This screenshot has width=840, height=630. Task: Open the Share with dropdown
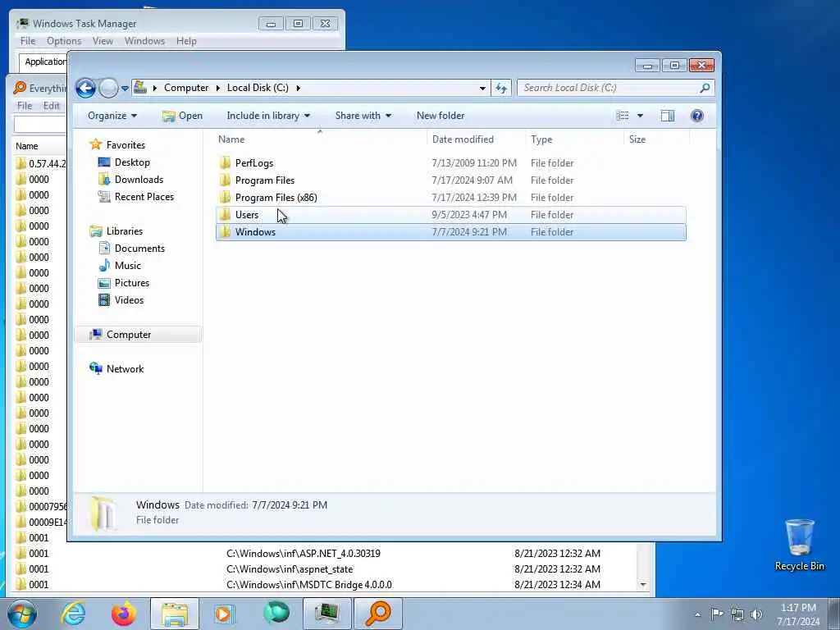[363, 116]
